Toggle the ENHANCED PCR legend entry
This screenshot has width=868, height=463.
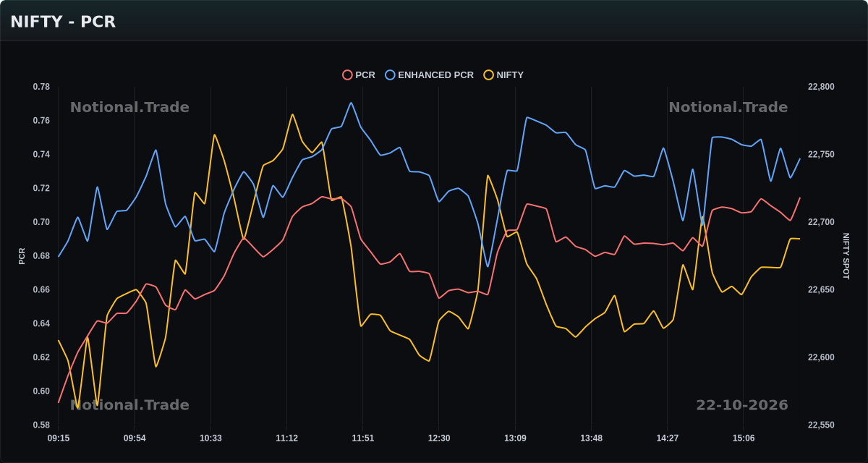pyautogui.click(x=430, y=75)
